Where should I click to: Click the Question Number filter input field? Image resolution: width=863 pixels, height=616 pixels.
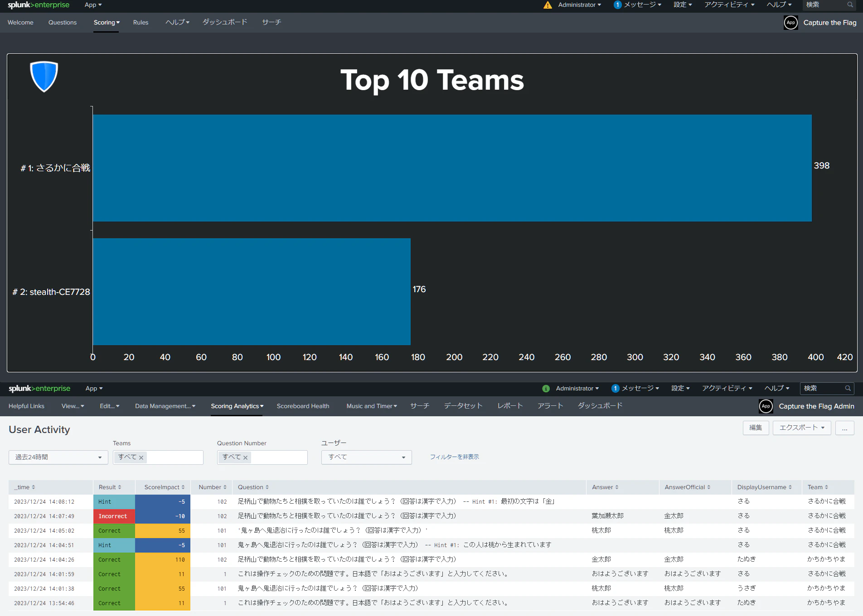278,457
